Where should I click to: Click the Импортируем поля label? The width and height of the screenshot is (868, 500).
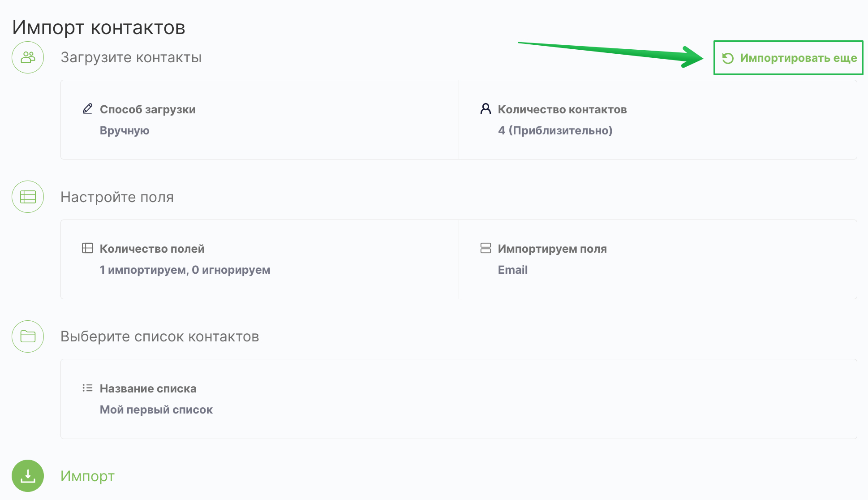click(552, 249)
